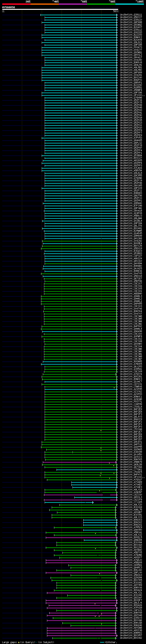Select hit UniRef100_Q6F6H8
The image size is (146, 644).
(x=131, y=22)
